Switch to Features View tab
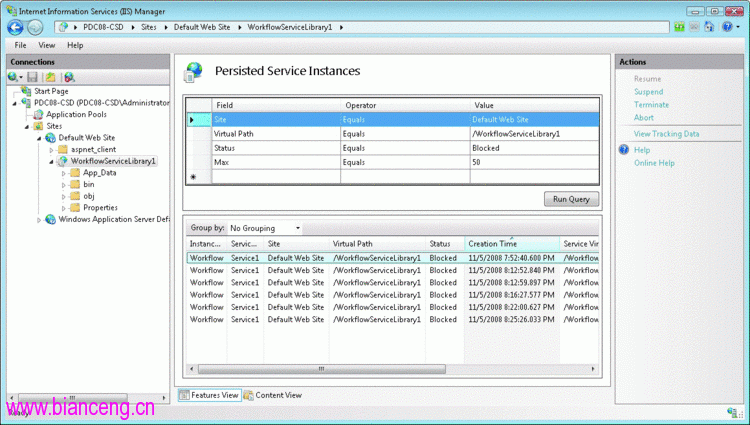The width and height of the screenshot is (750, 425). pos(210,395)
